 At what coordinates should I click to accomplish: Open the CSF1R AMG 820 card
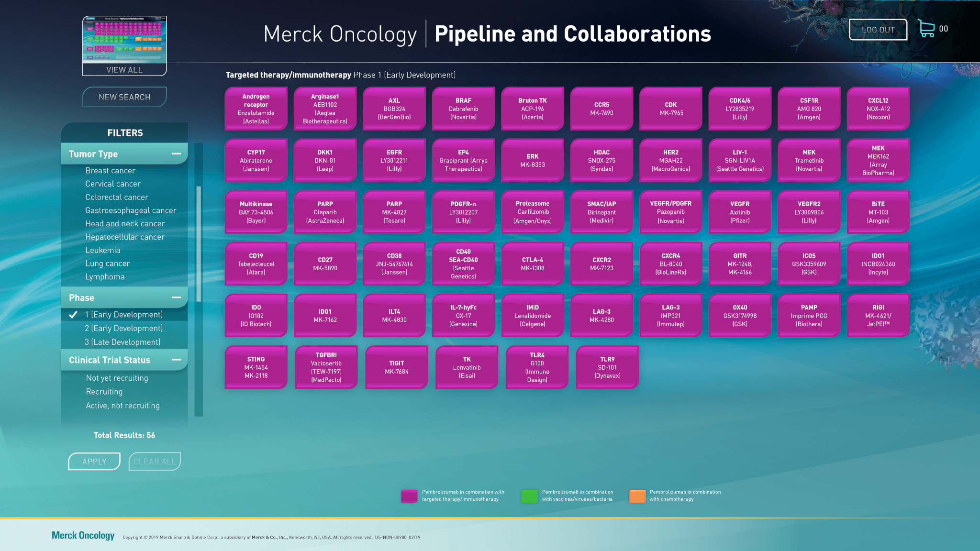click(x=809, y=109)
